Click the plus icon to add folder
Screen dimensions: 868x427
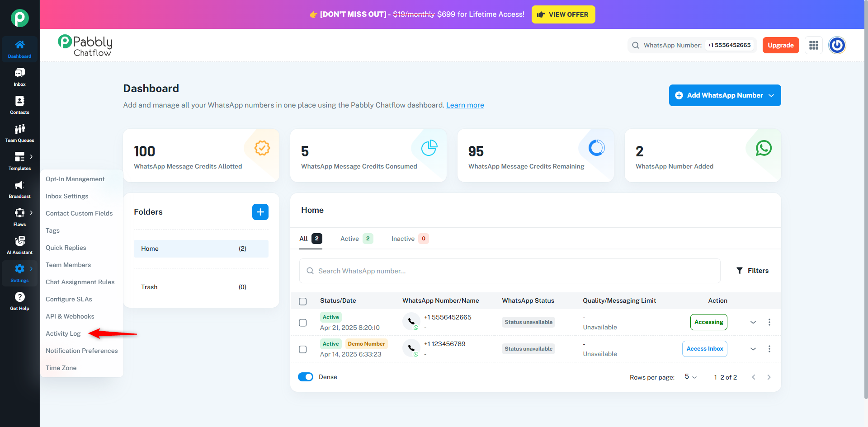click(260, 212)
